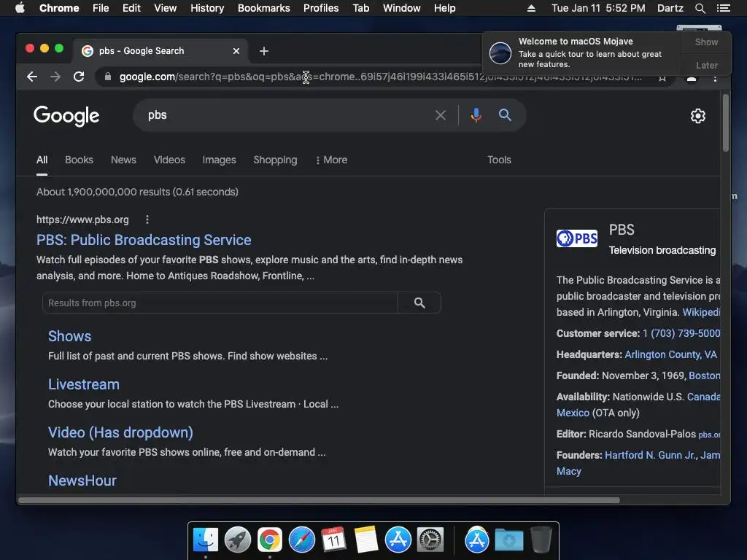The image size is (747, 560).
Task: Clear the search box with the X icon
Action: (441, 115)
